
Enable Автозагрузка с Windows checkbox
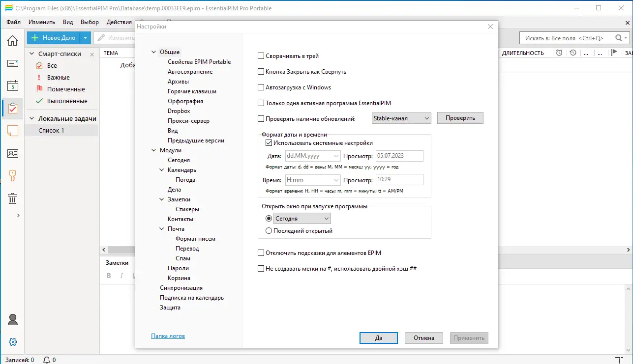[x=261, y=87]
